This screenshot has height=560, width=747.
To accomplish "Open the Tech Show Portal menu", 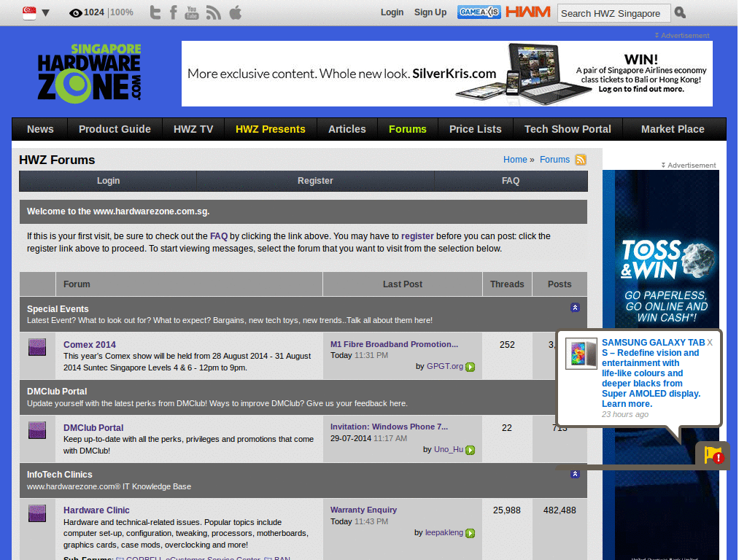I will (x=568, y=129).
